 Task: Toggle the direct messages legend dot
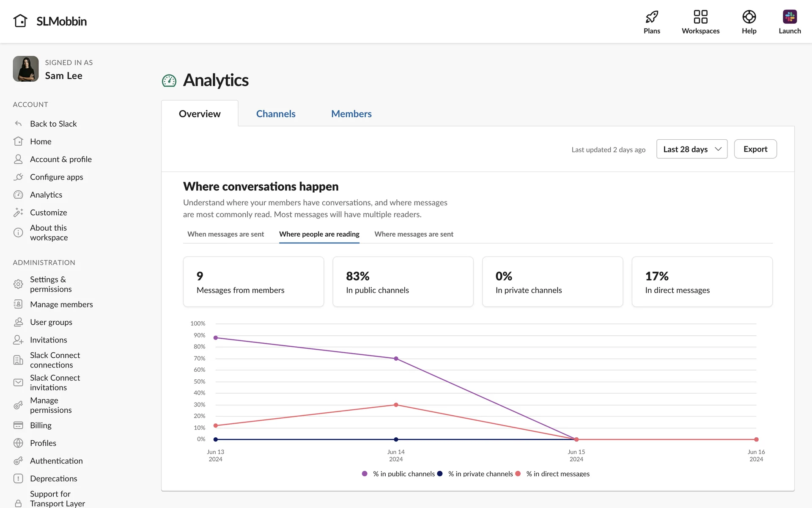518,474
